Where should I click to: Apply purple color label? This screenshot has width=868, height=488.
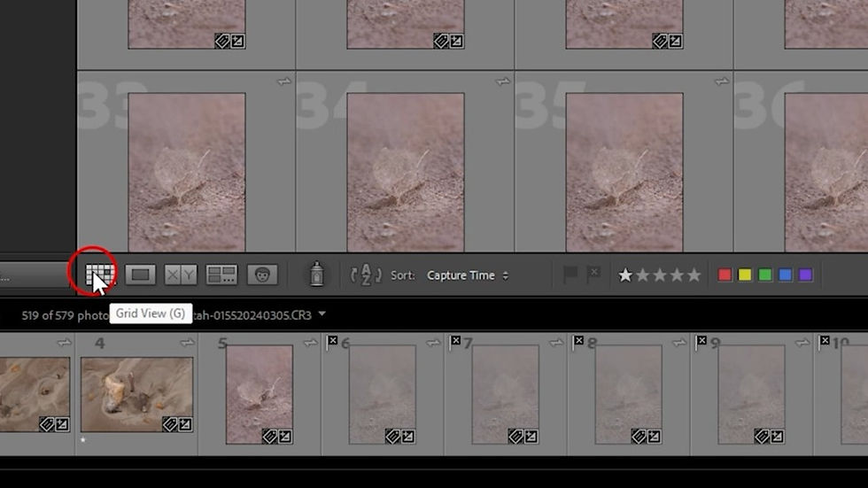tap(805, 275)
